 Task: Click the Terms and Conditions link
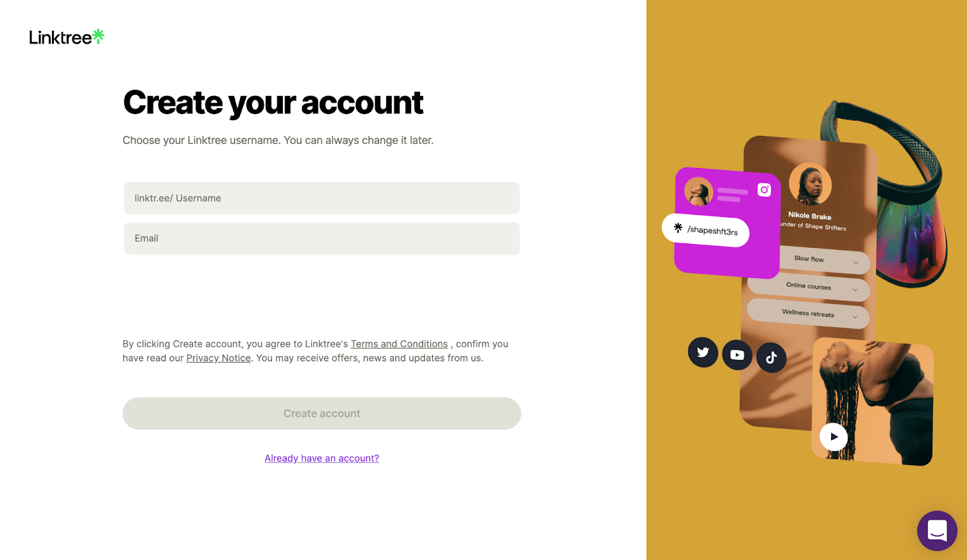(x=399, y=344)
